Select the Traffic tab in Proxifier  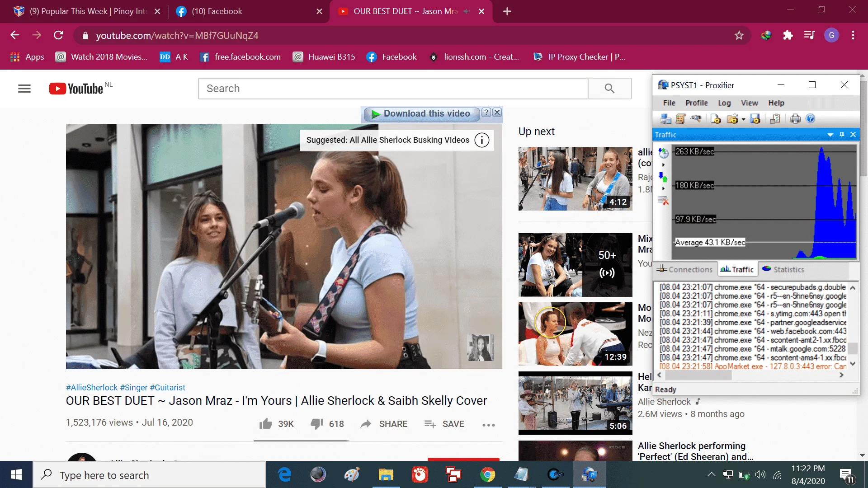[737, 269]
